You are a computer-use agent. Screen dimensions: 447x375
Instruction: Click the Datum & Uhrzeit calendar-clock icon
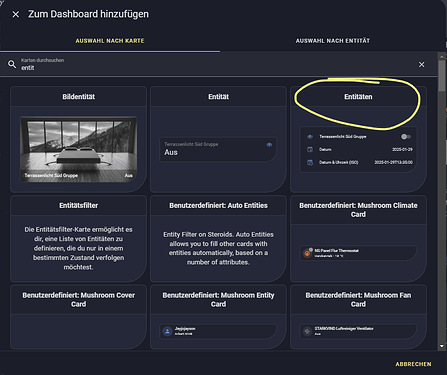tap(310, 162)
